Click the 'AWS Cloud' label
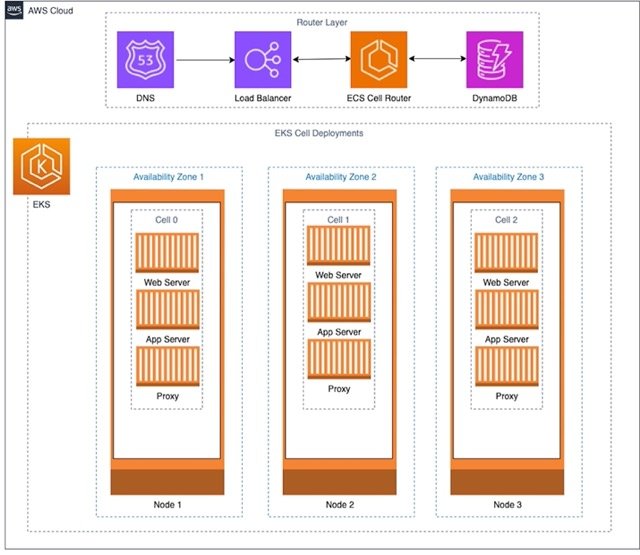Viewport: 640px width, 555px height. [x=51, y=11]
